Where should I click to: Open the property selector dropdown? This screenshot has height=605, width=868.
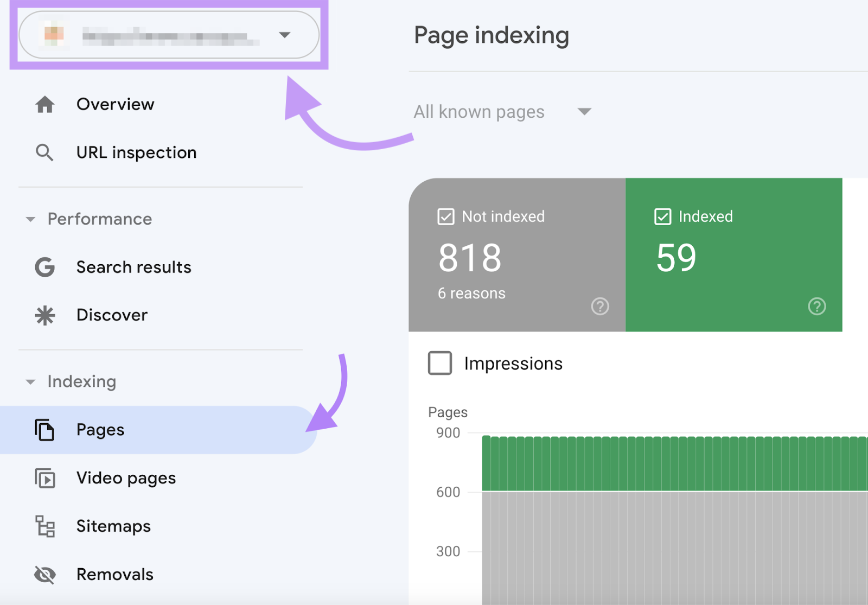click(285, 35)
